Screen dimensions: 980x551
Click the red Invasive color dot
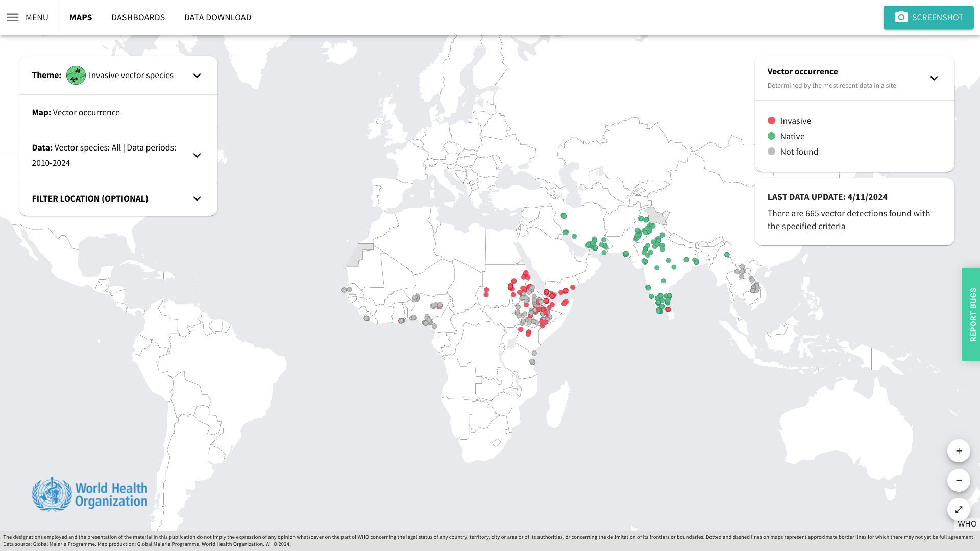(771, 121)
